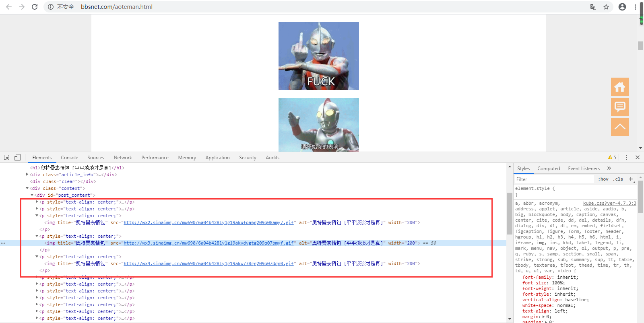The width and height of the screenshot is (644, 323).
Task: Click the orange back-to-top arrow button
Action: 620,127
